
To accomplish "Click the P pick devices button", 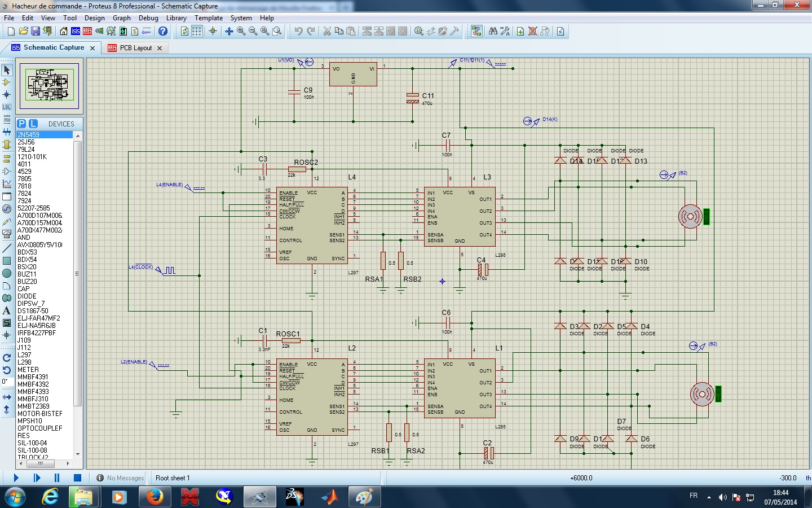I will tap(21, 124).
